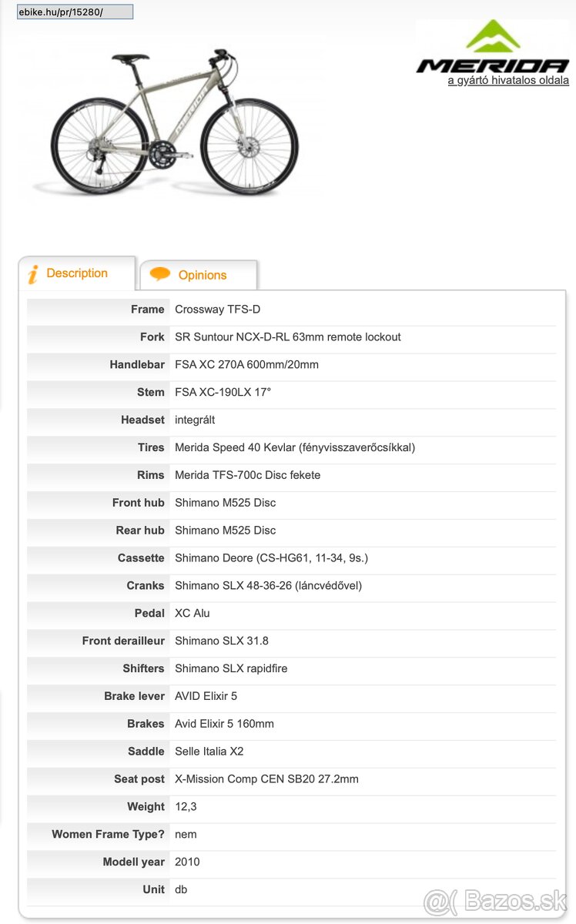Click the Tires label in the table
576x924 pixels.
151,447
